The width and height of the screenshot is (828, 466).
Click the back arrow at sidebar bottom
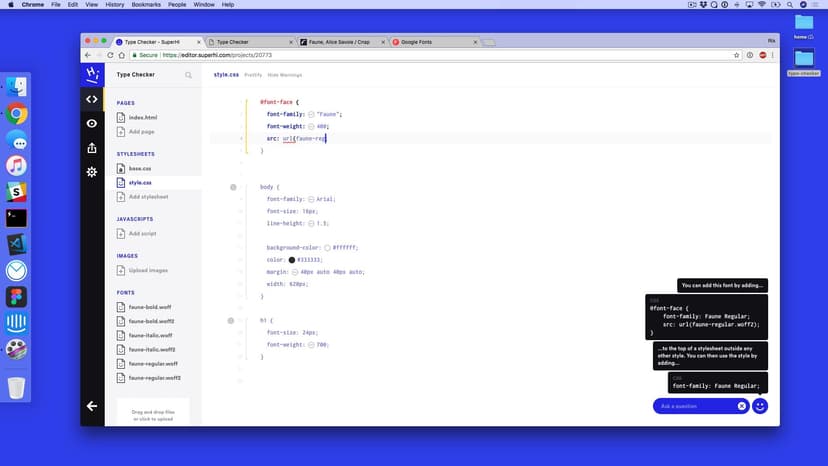tap(92, 406)
